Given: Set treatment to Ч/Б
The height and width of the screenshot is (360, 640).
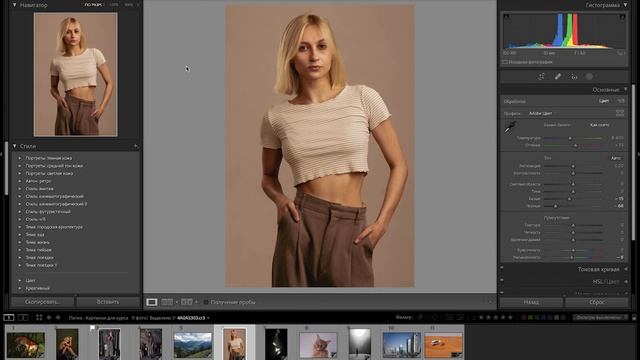Looking at the screenshot, I should [x=621, y=101].
